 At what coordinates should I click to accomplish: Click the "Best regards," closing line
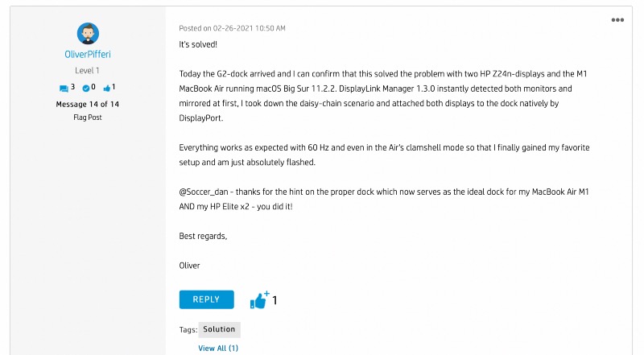tap(203, 236)
